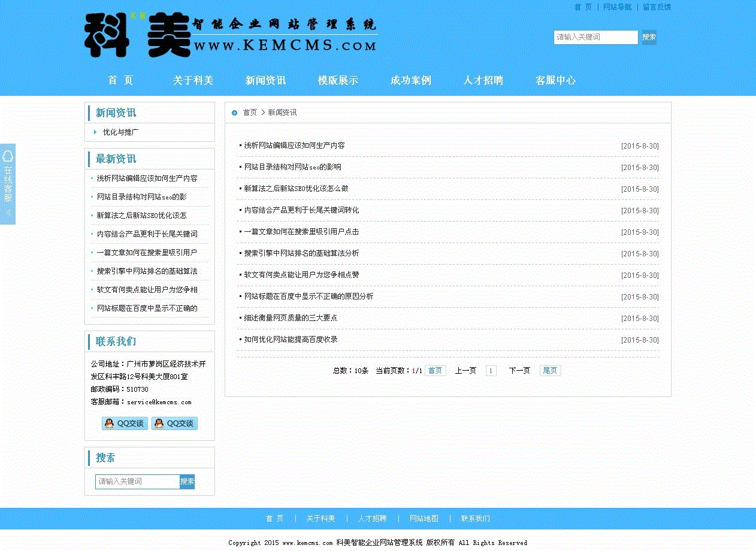756x551 pixels.
Task: Open article 细述衡量网页质量的三大要点
Action: coord(291,318)
